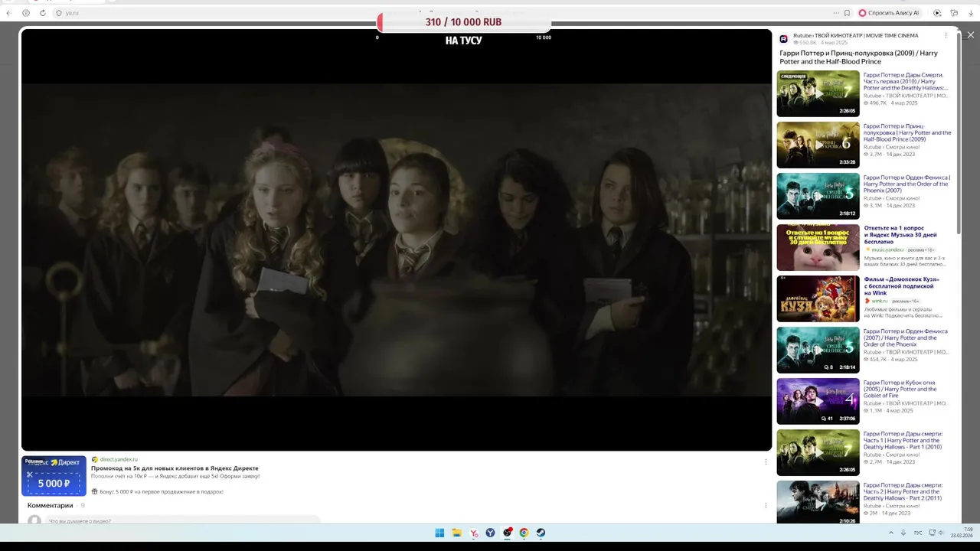Switch РУС keyboard language indicator
This screenshot has height=551, width=980.
point(918,533)
